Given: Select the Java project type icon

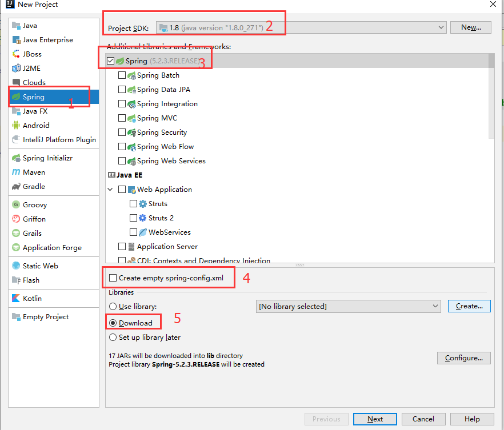Looking at the screenshot, I should point(16,25).
